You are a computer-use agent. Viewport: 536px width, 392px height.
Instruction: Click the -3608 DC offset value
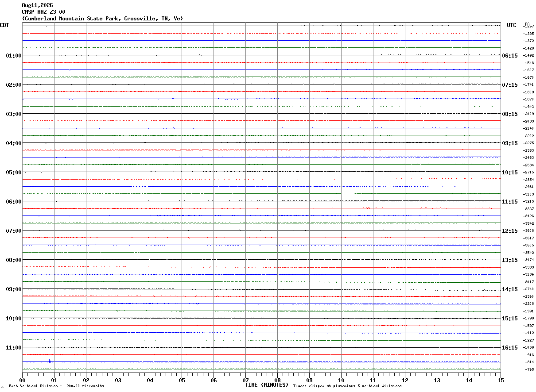point(529,231)
